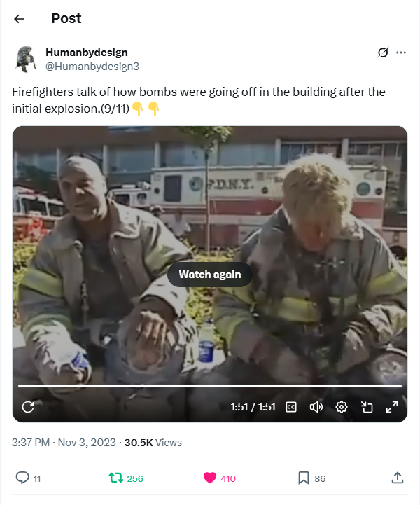
Task: Unlike the post with 410 likes
Action: pyautogui.click(x=220, y=478)
